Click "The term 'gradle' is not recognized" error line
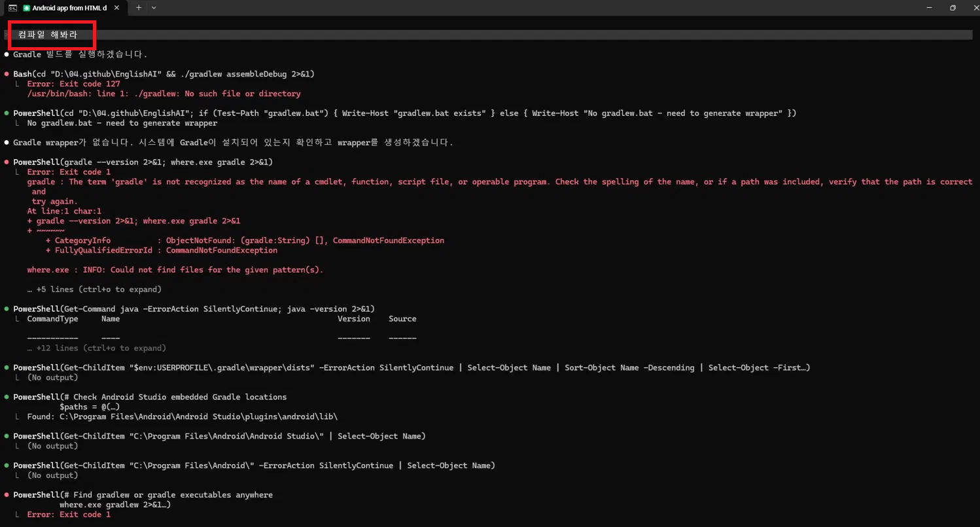The image size is (980, 527). click(x=500, y=182)
